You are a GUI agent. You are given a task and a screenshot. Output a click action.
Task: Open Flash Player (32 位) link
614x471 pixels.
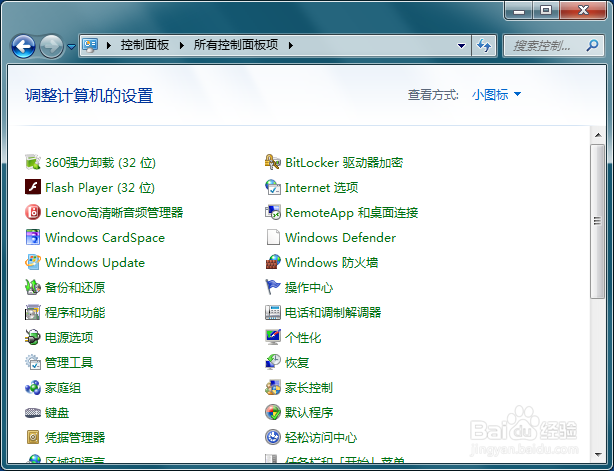click(100, 188)
